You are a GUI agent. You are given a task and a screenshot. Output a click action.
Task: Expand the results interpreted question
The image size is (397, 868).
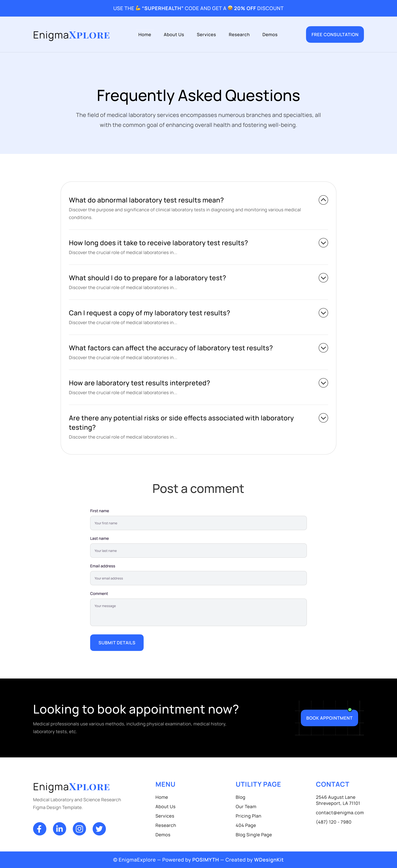click(x=323, y=383)
